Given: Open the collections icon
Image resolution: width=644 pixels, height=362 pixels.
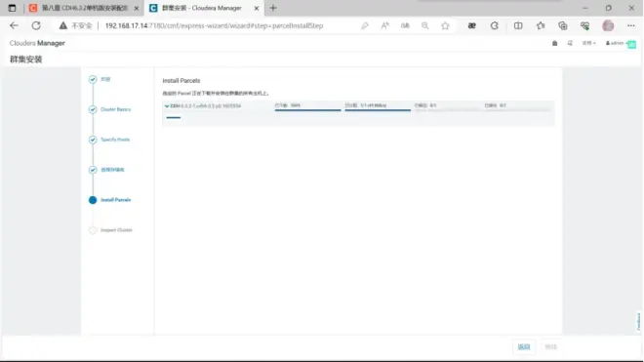Looking at the screenshot, I should pyautogui.click(x=563, y=26).
